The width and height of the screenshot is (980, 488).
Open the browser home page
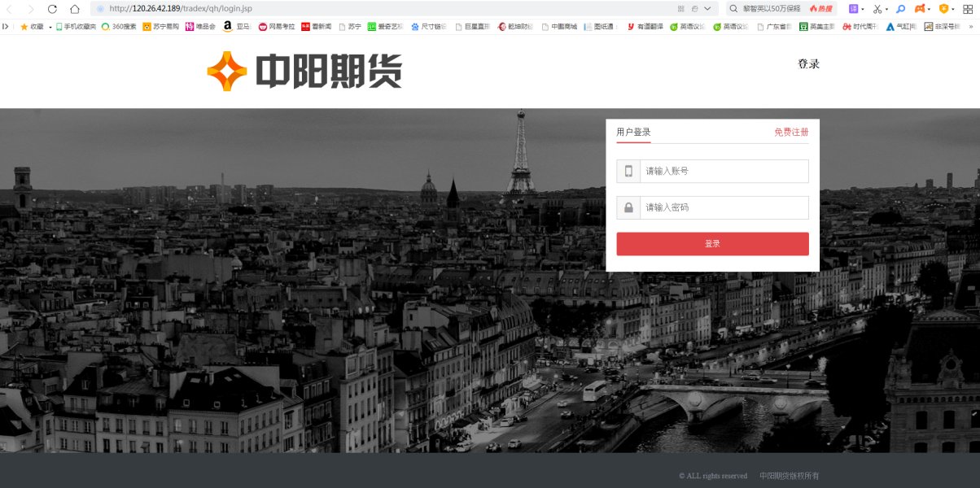74,8
